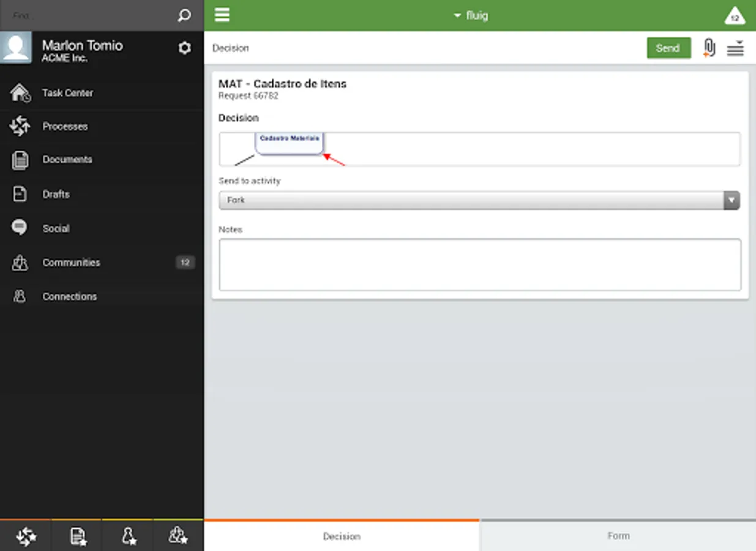Click the Documents icon in sidebar
Image resolution: width=756 pixels, height=551 pixels.
pos(20,160)
